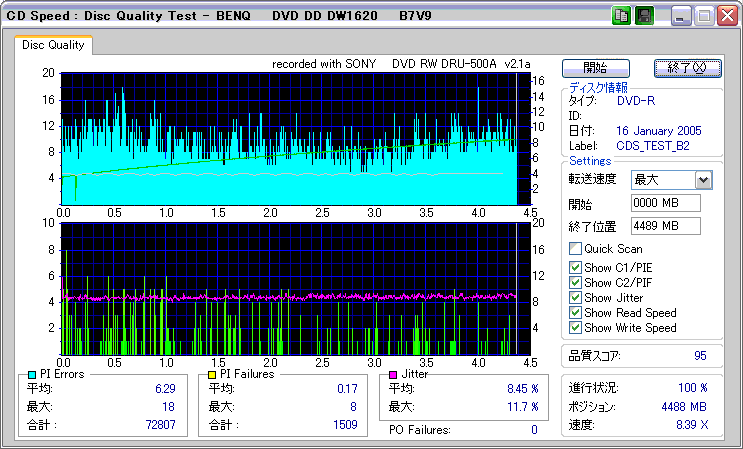Screen dimensions: 743x449
Task: Uncheck Show C1/PIE option
Action: pyautogui.click(x=575, y=266)
